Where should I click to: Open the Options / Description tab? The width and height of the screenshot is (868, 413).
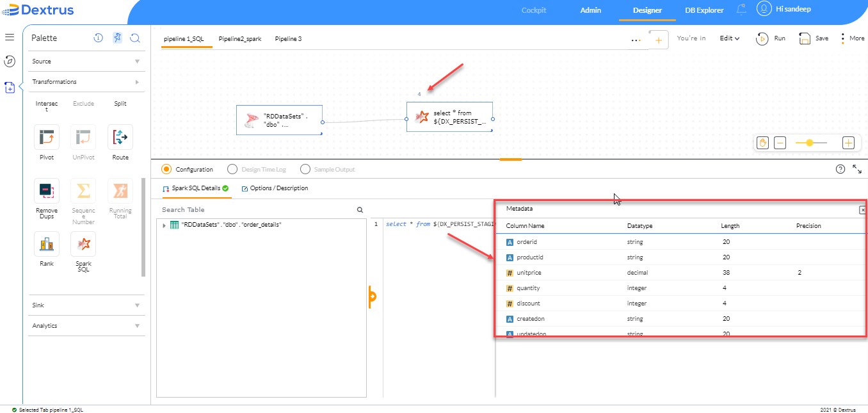click(275, 188)
